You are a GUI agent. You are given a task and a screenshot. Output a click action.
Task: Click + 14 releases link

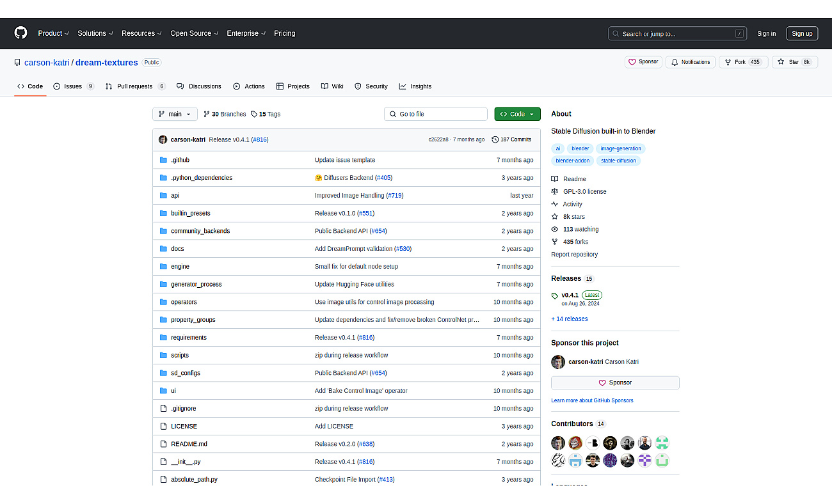(570, 319)
